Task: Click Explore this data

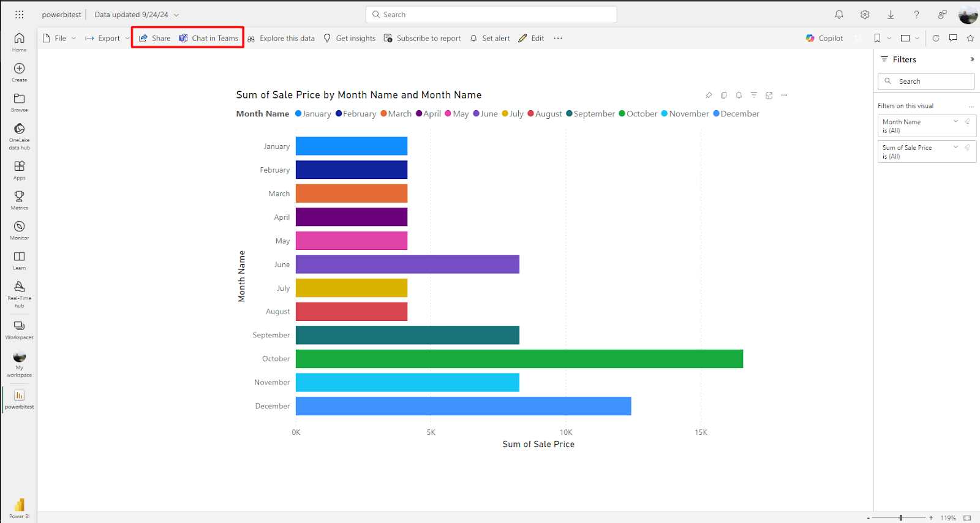Action: [281, 38]
